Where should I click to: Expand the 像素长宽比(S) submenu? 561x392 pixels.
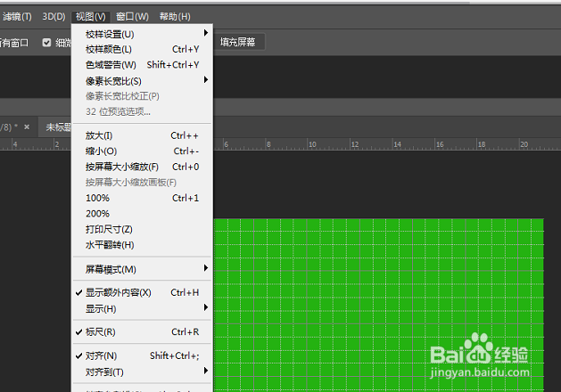pos(142,81)
